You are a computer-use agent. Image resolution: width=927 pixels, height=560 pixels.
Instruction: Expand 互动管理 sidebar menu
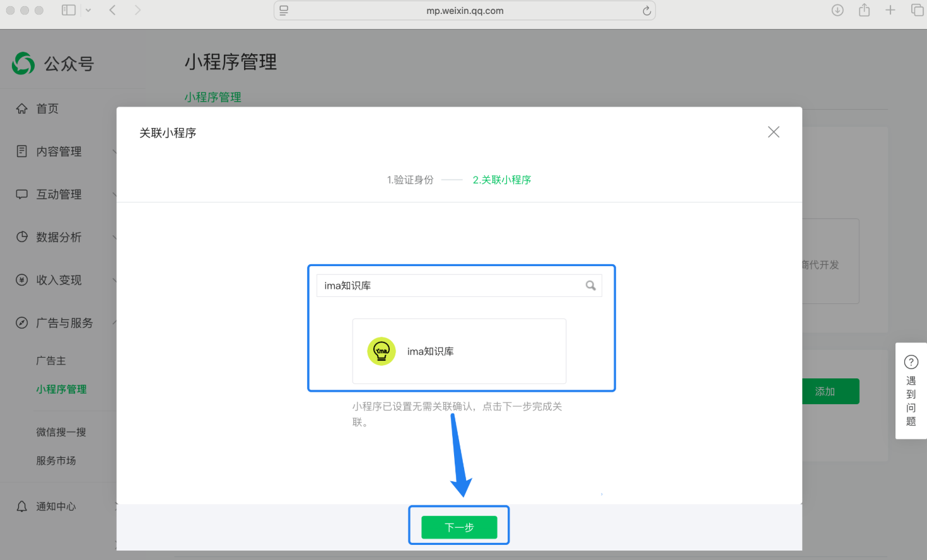59,194
